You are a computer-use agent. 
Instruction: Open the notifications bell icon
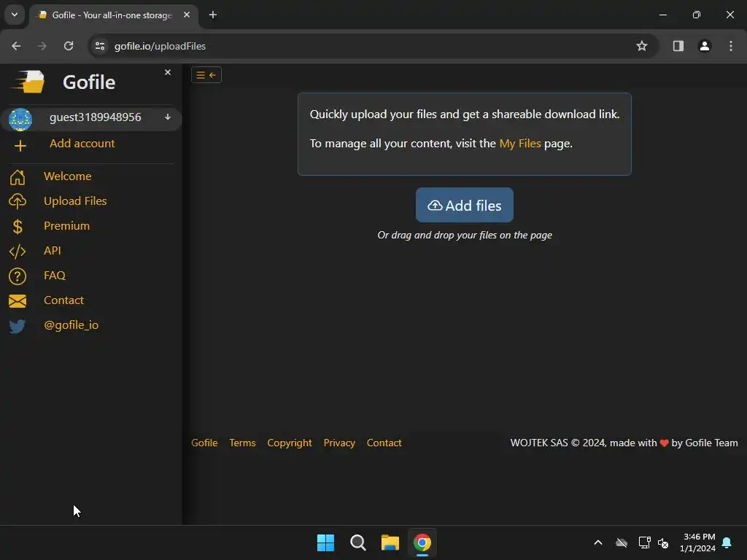point(727,542)
